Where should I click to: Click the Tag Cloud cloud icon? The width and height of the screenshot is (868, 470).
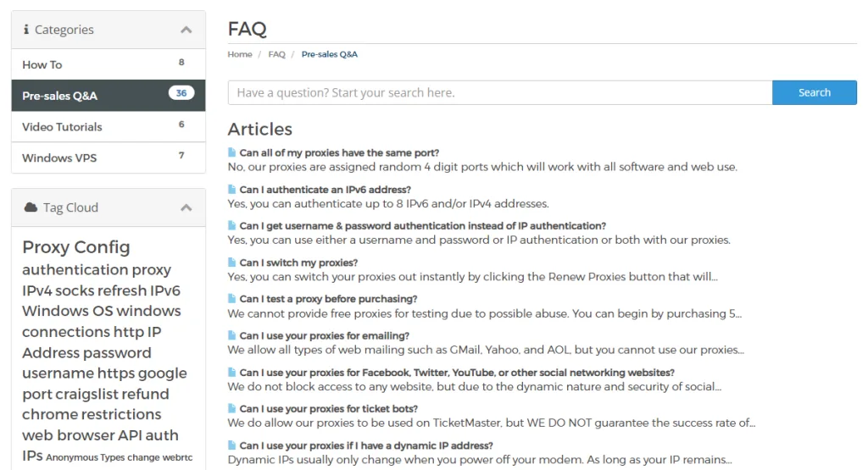coord(31,207)
